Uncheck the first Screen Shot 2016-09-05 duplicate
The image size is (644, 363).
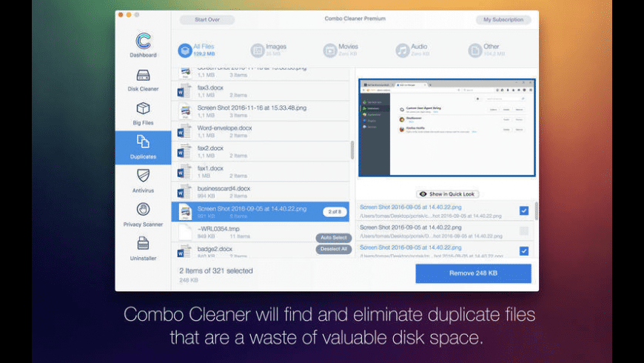tap(523, 210)
